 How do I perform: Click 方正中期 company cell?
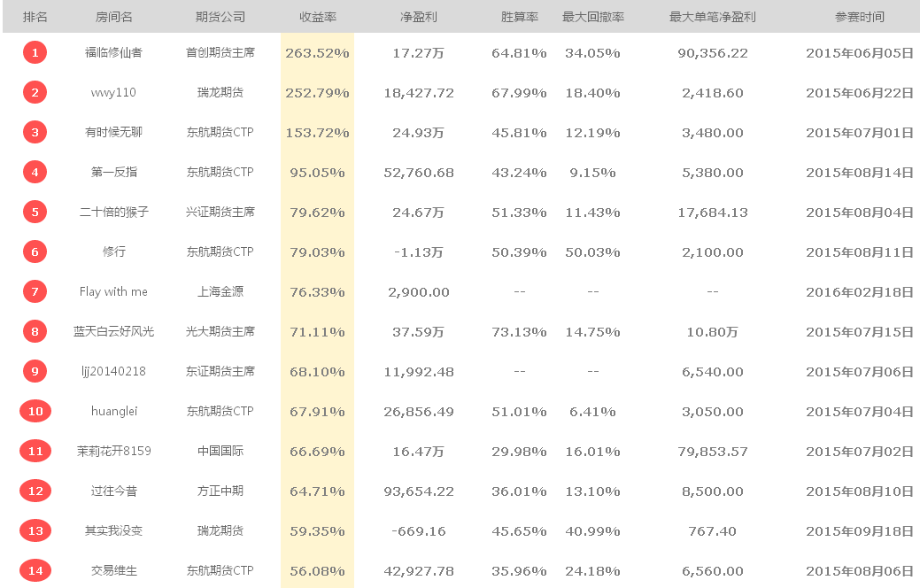pyautogui.click(x=220, y=491)
